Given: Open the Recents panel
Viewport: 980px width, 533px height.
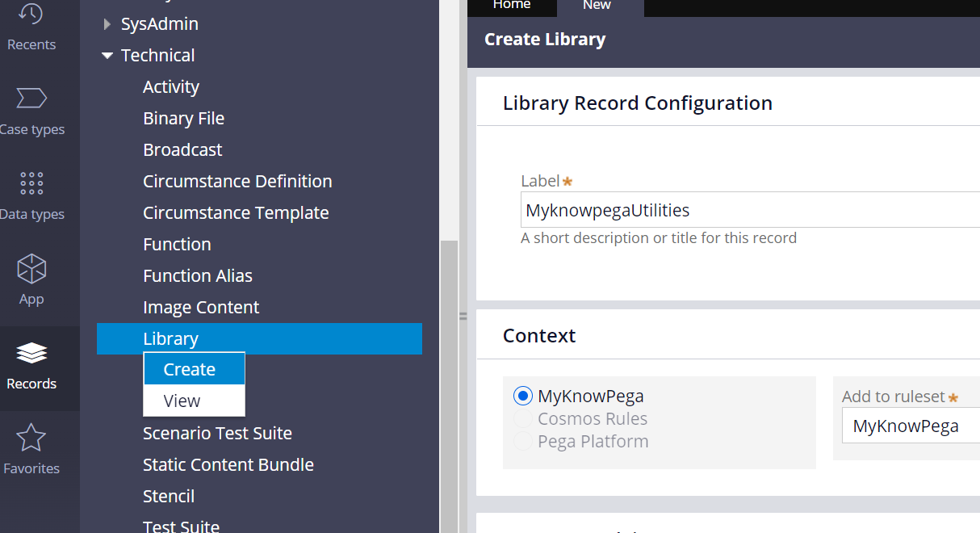Looking at the screenshot, I should tap(31, 28).
